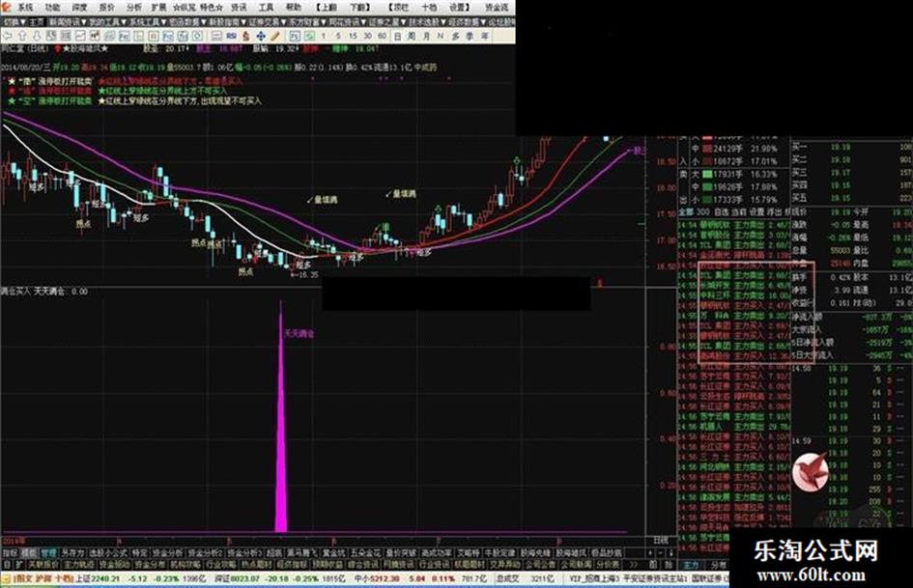Screen dimensions: 913x588
Task: Click the app logo in top-left corner
Action: click(x=6, y=7)
